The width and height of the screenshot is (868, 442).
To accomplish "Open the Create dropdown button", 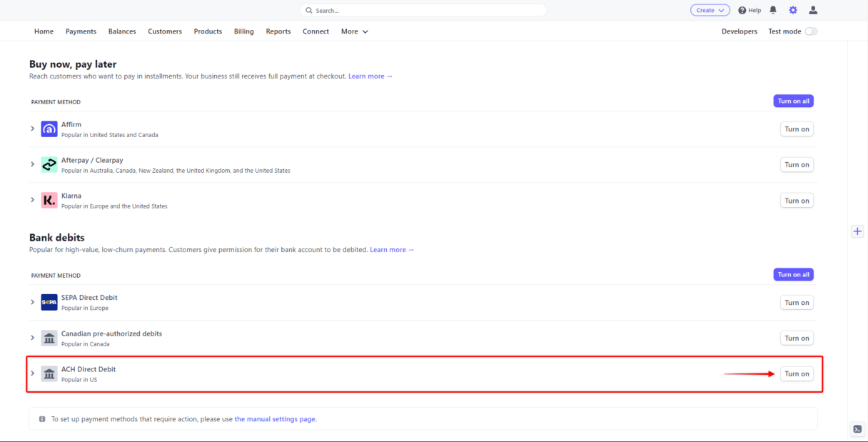I will pos(710,10).
